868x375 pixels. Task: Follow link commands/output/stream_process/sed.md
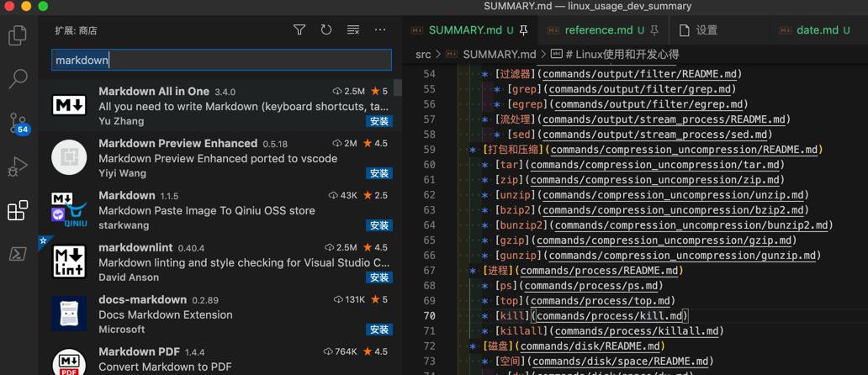[657, 135]
